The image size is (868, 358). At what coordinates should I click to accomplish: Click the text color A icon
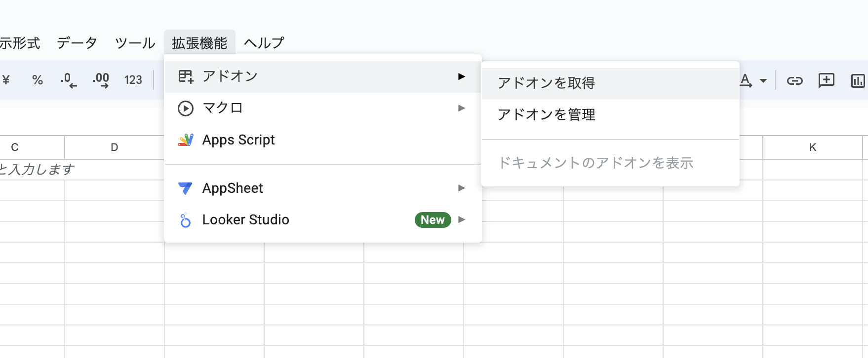[x=746, y=80]
